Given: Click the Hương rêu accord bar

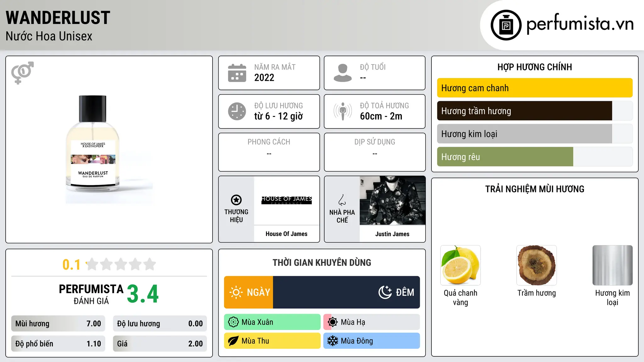Looking at the screenshot, I should pyautogui.click(x=535, y=157).
